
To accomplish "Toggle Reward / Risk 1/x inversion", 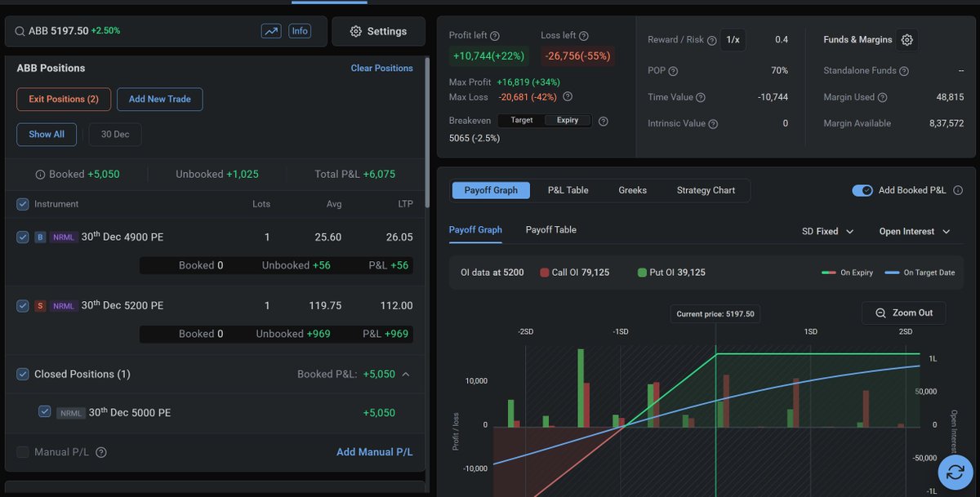I will 733,40.
